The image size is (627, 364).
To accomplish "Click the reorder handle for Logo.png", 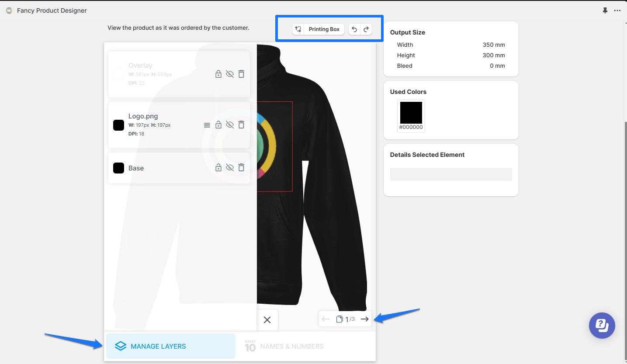I will (207, 125).
